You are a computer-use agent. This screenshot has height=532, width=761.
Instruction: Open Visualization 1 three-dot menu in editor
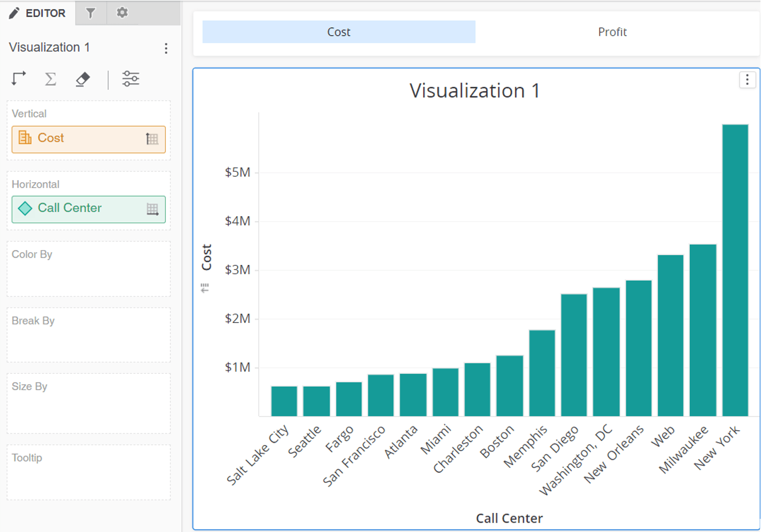coord(166,48)
